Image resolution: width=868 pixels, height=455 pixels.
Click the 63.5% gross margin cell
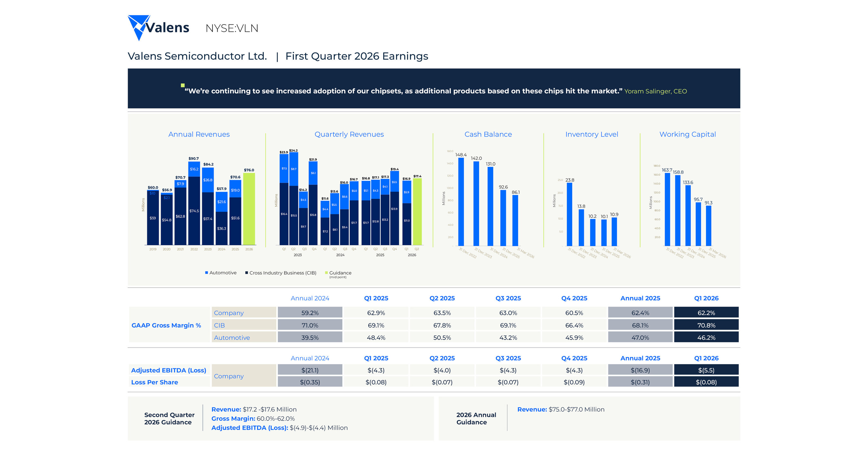[442, 313]
